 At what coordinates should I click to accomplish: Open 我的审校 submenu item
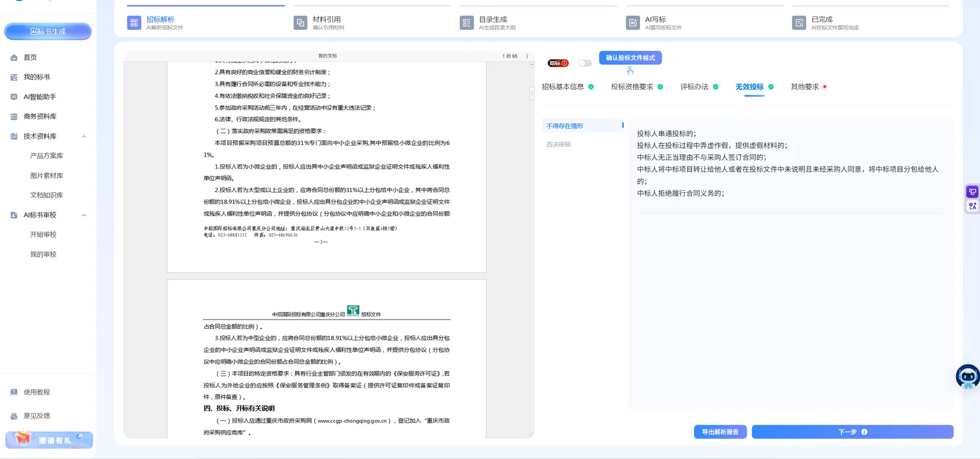click(43, 255)
